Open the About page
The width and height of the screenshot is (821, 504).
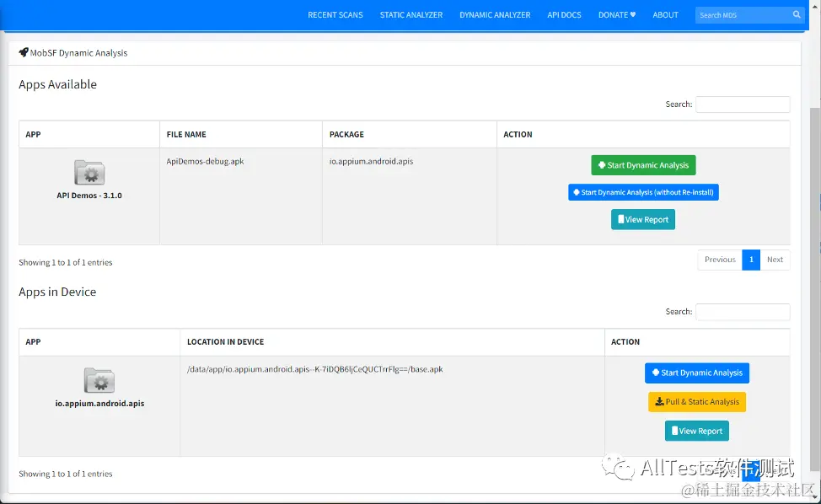pos(665,15)
